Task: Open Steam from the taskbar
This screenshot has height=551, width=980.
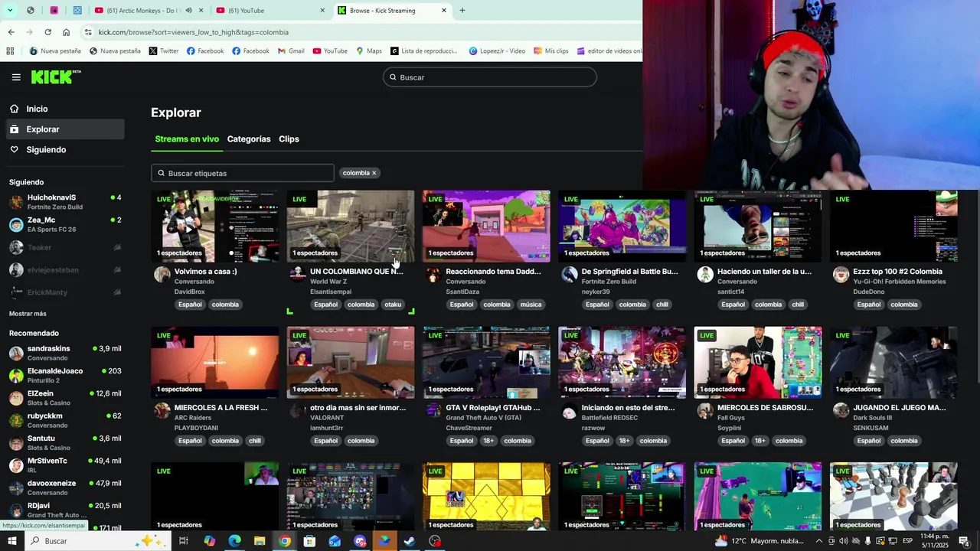Action: pyautogui.click(x=410, y=541)
